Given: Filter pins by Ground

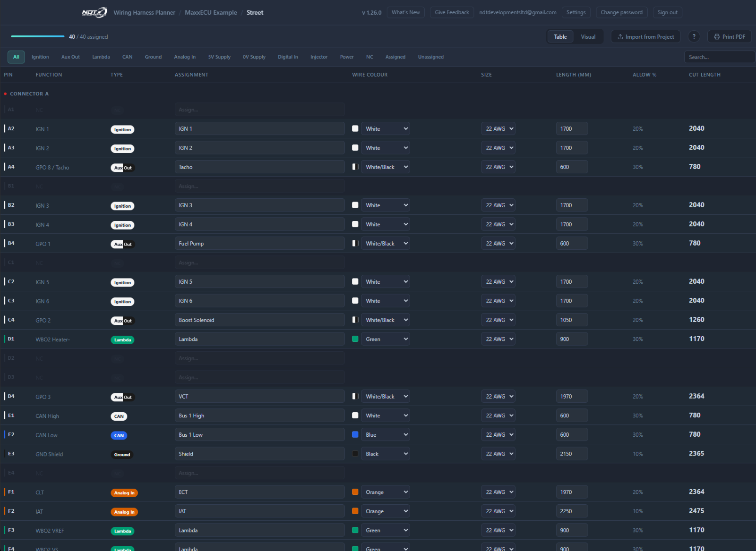Looking at the screenshot, I should coord(153,57).
